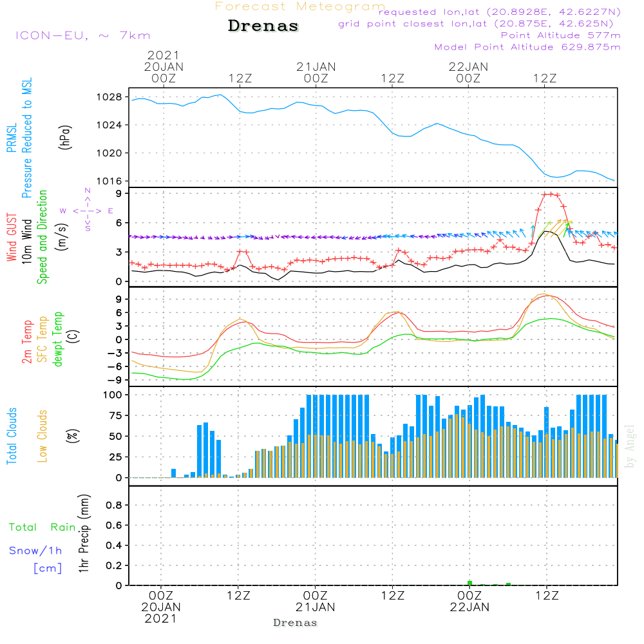This screenshot has height=644, width=644.
Task: Click the "Forecast Meteogram" heading
Action: coord(300,6)
